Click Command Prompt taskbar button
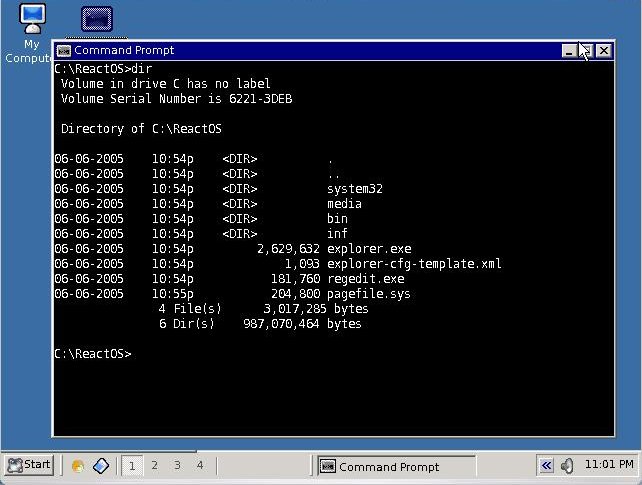This screenshot has width=642, height=485. (397, 466)
